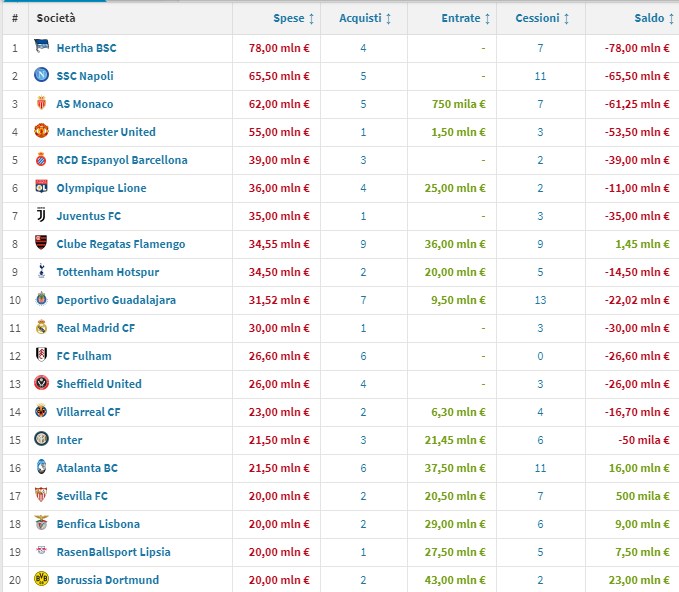Click the Juventus FC logo icon
Viewport: 679px width, 592px height.
[42, 215]
